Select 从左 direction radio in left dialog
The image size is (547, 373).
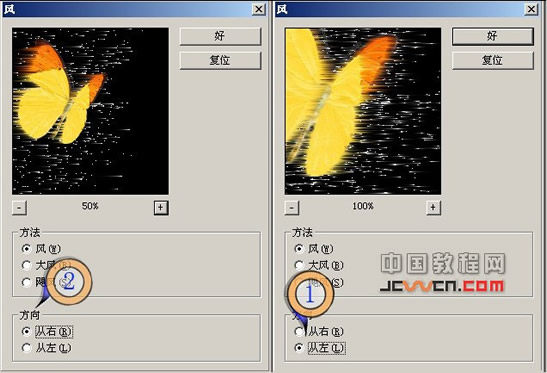point(26,348)
